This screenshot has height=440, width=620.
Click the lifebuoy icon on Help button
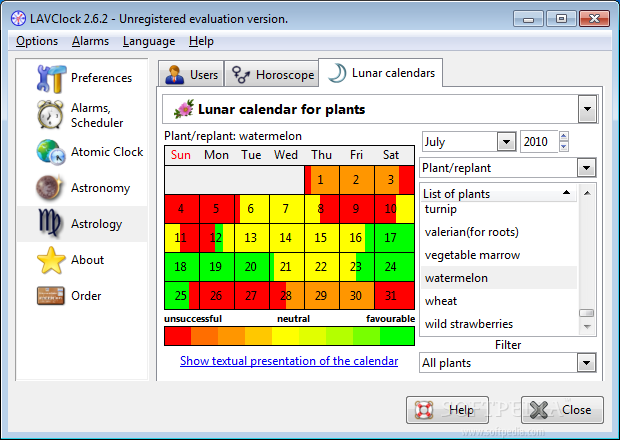coord(424,410)
